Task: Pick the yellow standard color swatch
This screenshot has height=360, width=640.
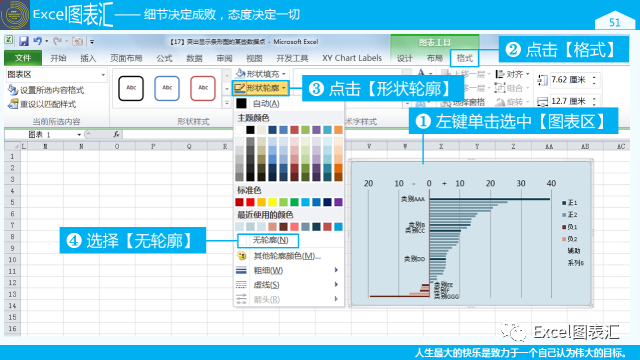Action: (272, 202)
